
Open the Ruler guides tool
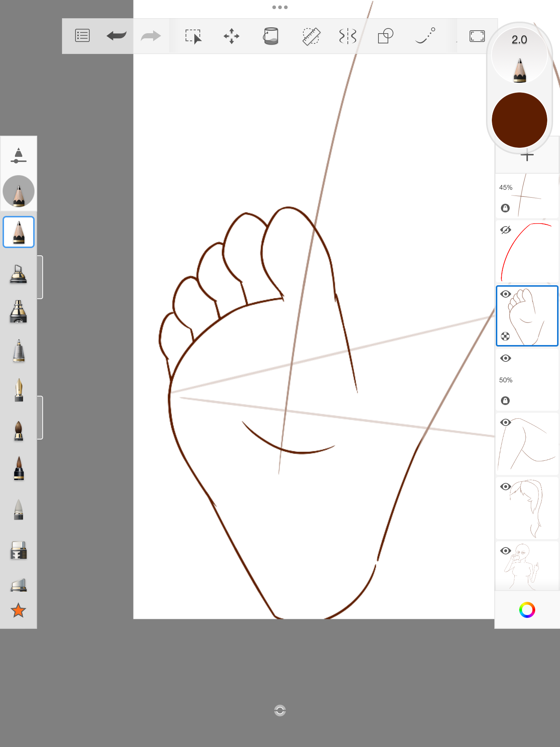click(x=311, y=36)
